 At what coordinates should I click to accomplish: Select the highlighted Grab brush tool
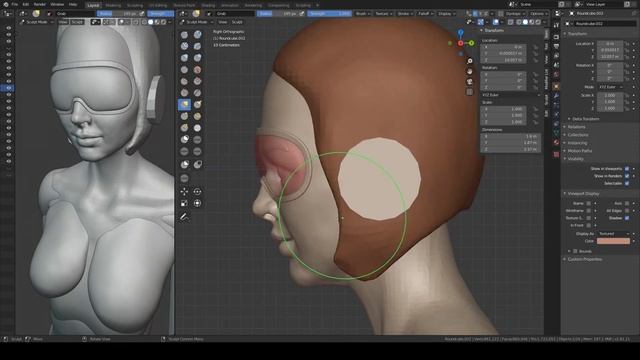point(184,104)
